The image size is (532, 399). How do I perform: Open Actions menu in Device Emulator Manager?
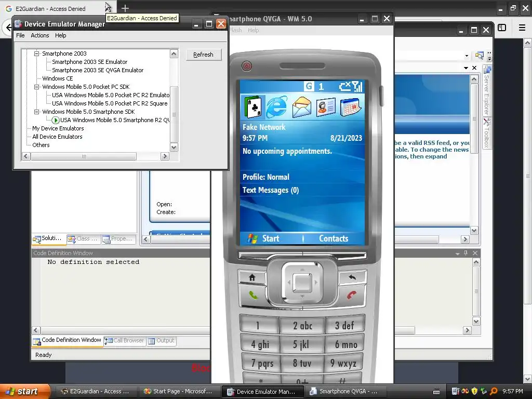pyautogui.click(x=39, y=35)
